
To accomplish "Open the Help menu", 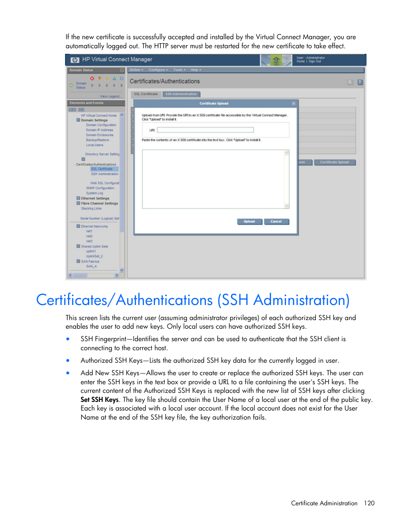I will (196, 70).
